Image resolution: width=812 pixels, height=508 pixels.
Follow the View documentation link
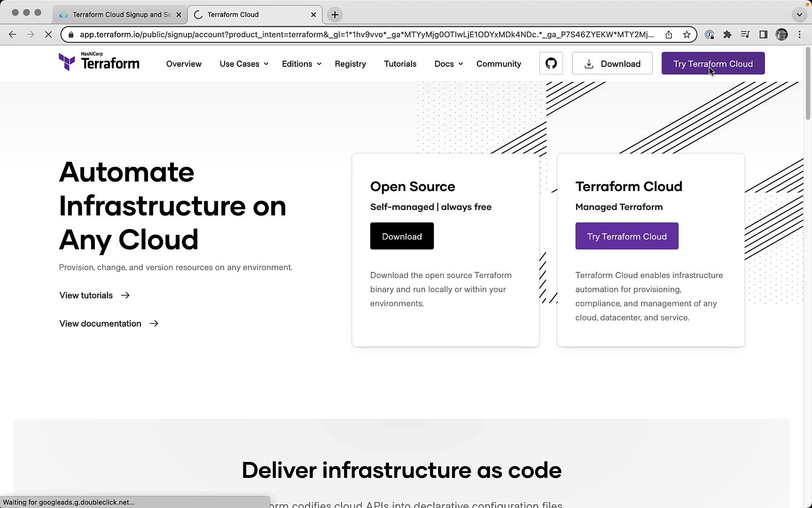click(x=109, y=324)
